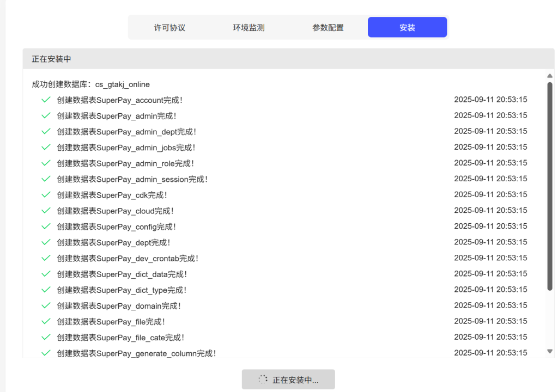558x392 pixels.
Task: Click the timestamp on the SuperPay_cloud row
Action: point(490,210)
